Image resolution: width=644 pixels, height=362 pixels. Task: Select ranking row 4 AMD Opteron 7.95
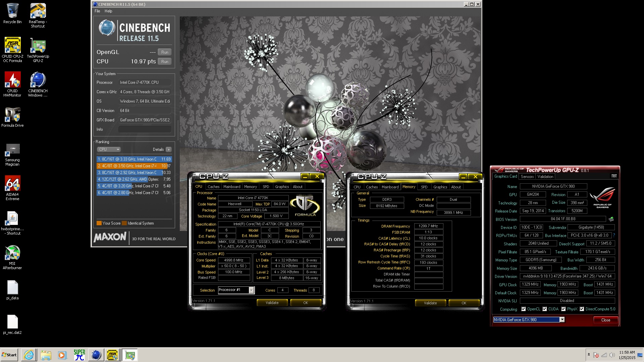(134, 179)
